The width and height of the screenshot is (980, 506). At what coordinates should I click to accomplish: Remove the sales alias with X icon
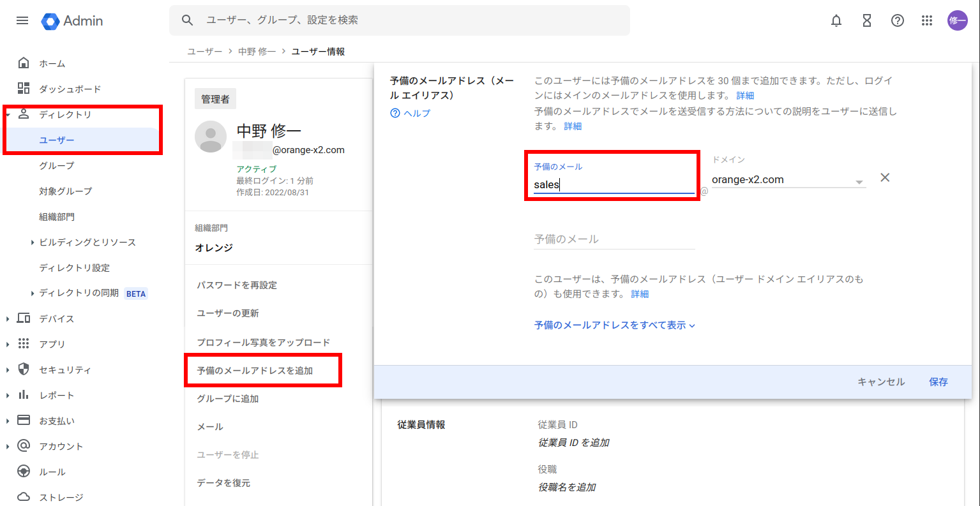tap(884, 178)
